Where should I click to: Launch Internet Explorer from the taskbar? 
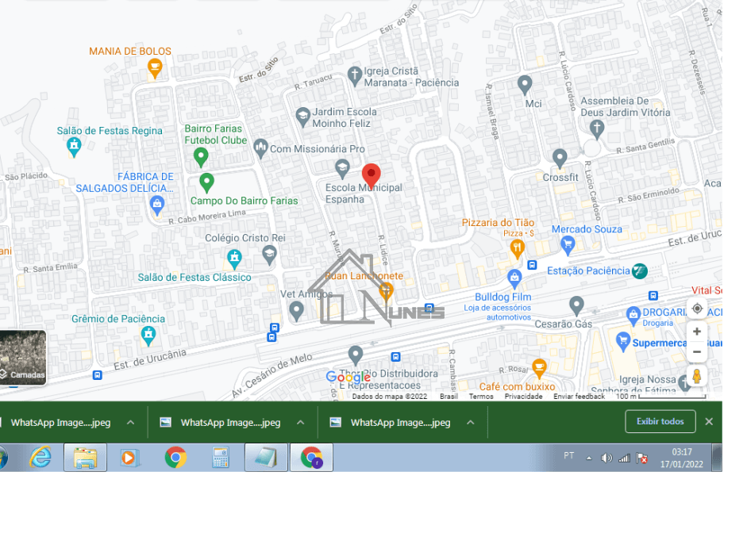pyautogui.click(x=40, y=458)
